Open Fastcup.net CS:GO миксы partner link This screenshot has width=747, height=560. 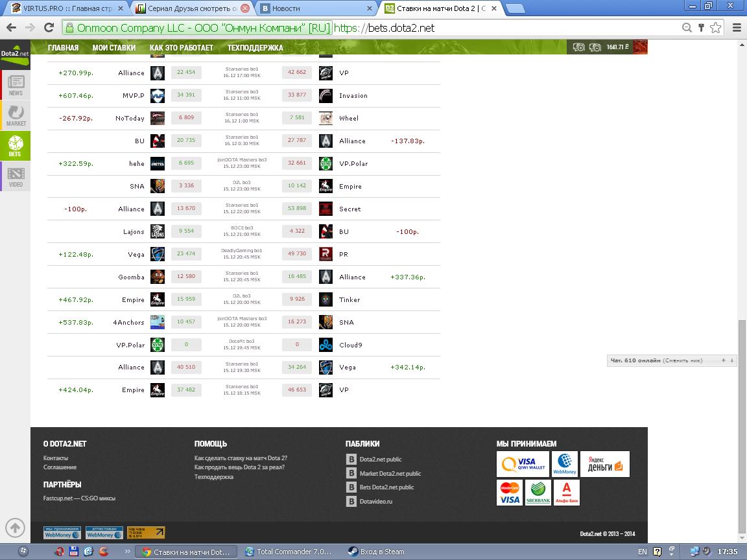pos(79,498)
